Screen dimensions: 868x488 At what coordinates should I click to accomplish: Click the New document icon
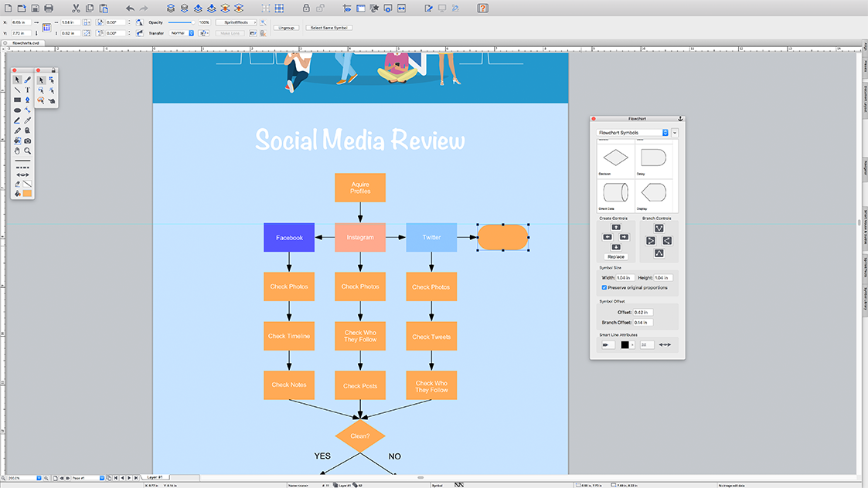[x=9, y=8]
